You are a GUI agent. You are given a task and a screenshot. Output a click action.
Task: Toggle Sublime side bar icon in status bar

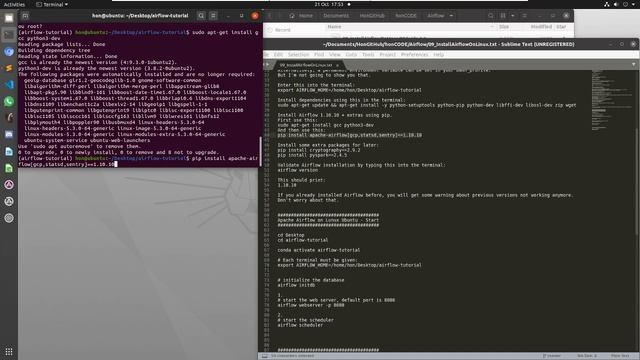coord(264,356)
